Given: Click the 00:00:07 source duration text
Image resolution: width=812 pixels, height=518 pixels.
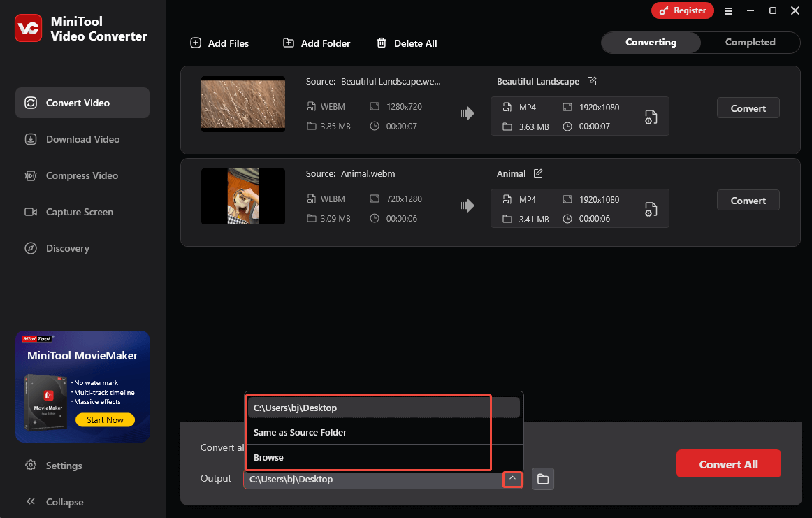Looking at the screenshot, I should [401, 126].
